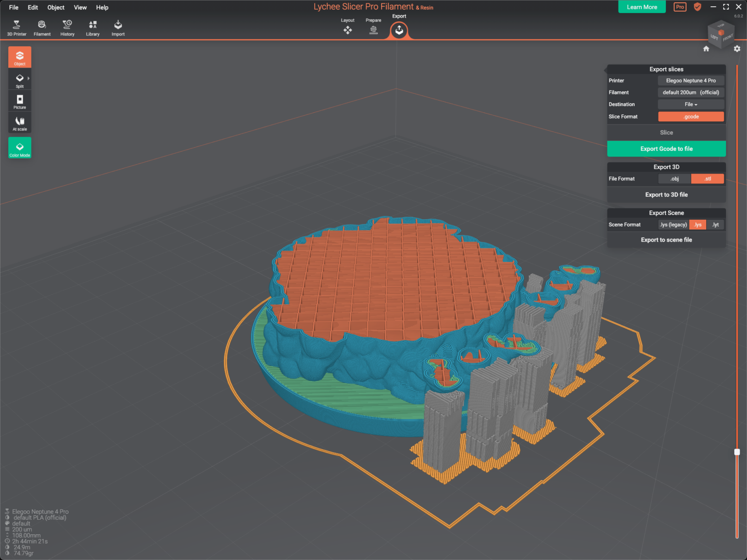Open the 3D Printer settings
Screen dimensions: 747x560
pyautogui.click(x=17, y=27)
